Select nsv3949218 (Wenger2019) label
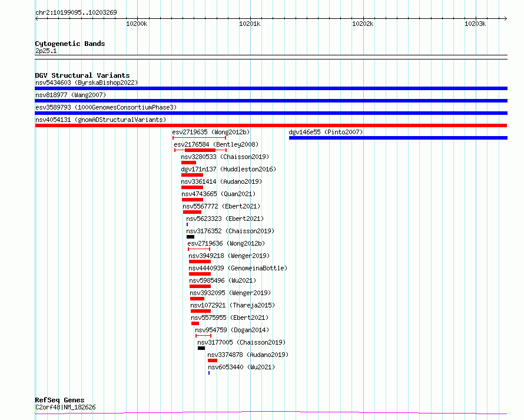Image resolution: width=524 pixels, height=420 pixels. [229, 256]
